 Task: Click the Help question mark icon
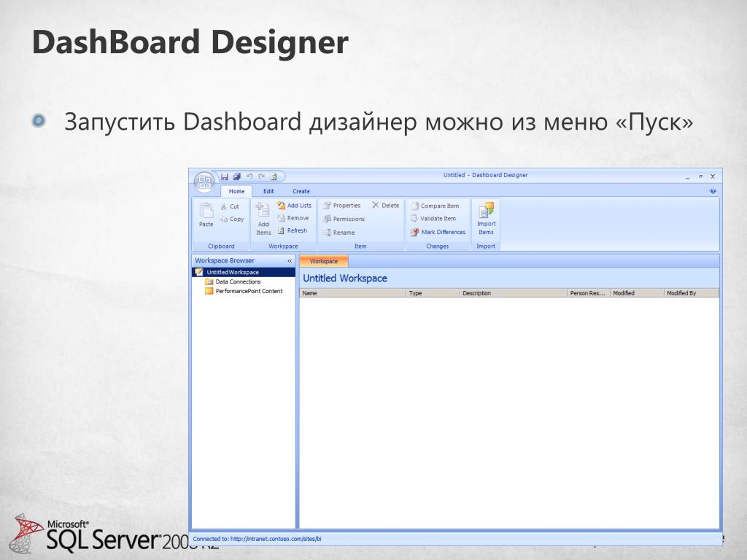point(713,191)
